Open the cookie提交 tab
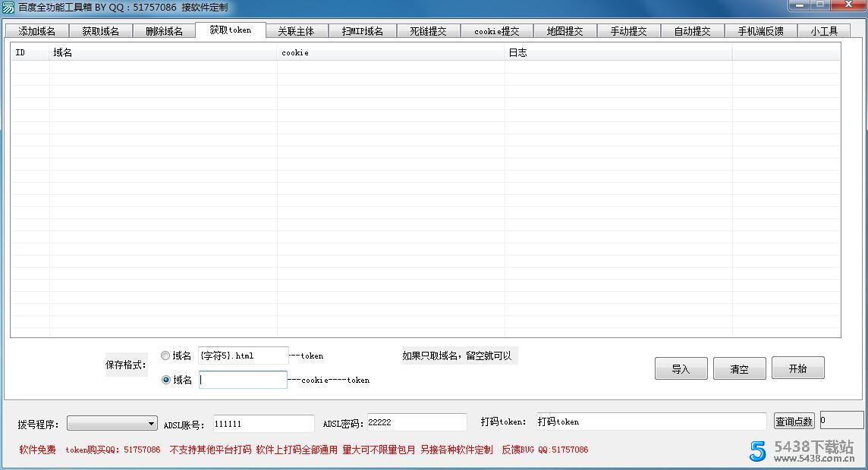 (496, 31)
